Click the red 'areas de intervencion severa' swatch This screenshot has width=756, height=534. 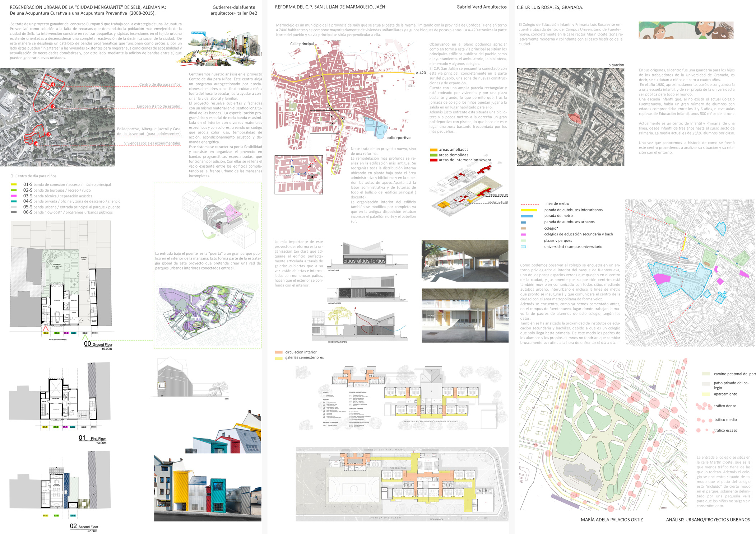pyautogui.click(x=433, y=160)
